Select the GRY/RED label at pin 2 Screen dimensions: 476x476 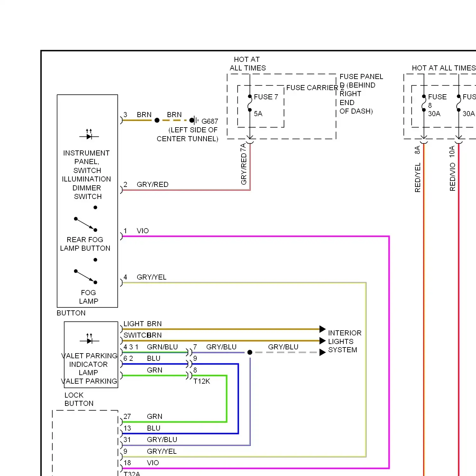152,184
